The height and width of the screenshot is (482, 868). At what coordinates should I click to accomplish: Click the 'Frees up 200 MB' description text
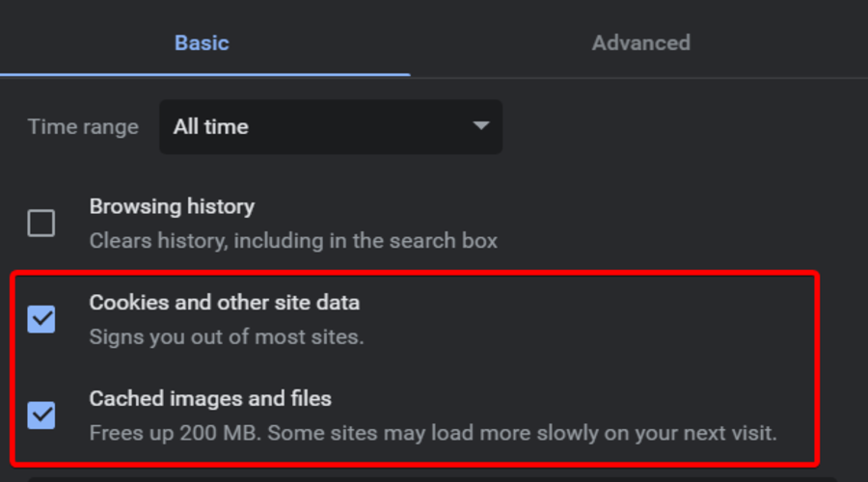(174, 432)
